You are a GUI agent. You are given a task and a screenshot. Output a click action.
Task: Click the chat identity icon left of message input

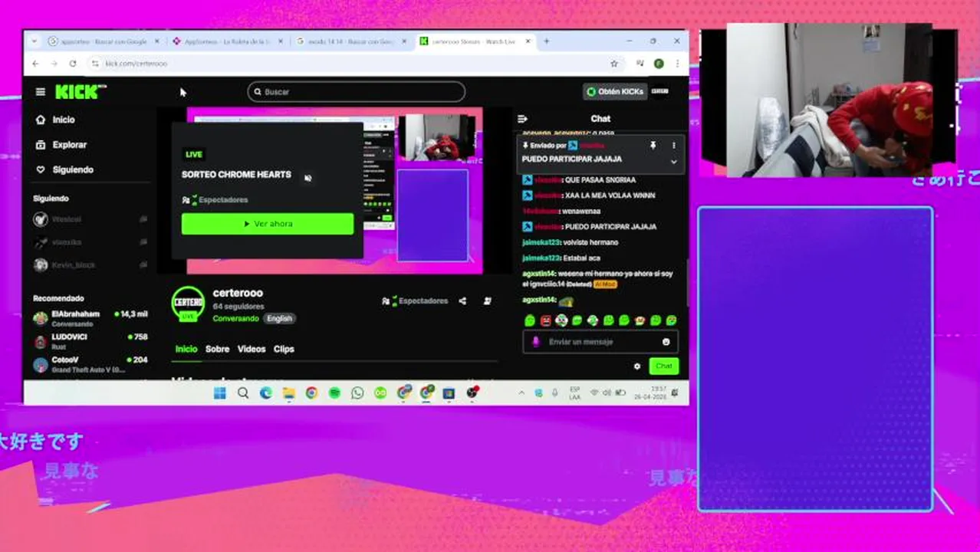(535, 342)
